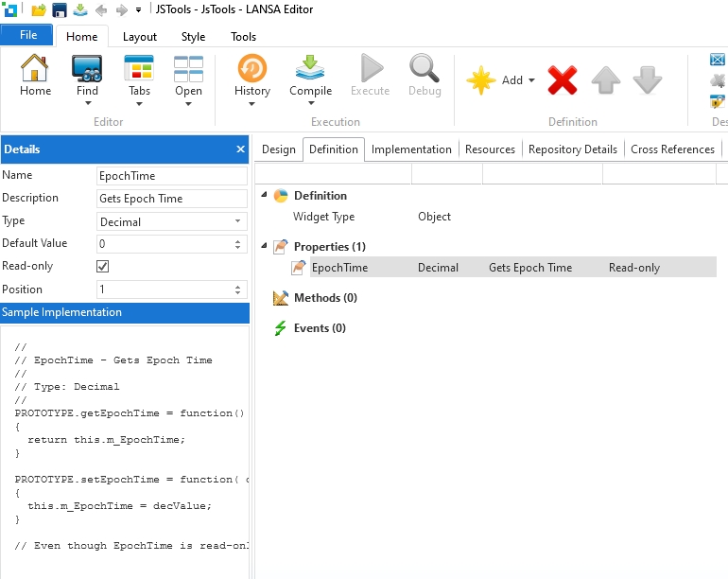The height and width of the screenshot is (579, 728).
Task: Open the History icon
Action: coord(252,68)
